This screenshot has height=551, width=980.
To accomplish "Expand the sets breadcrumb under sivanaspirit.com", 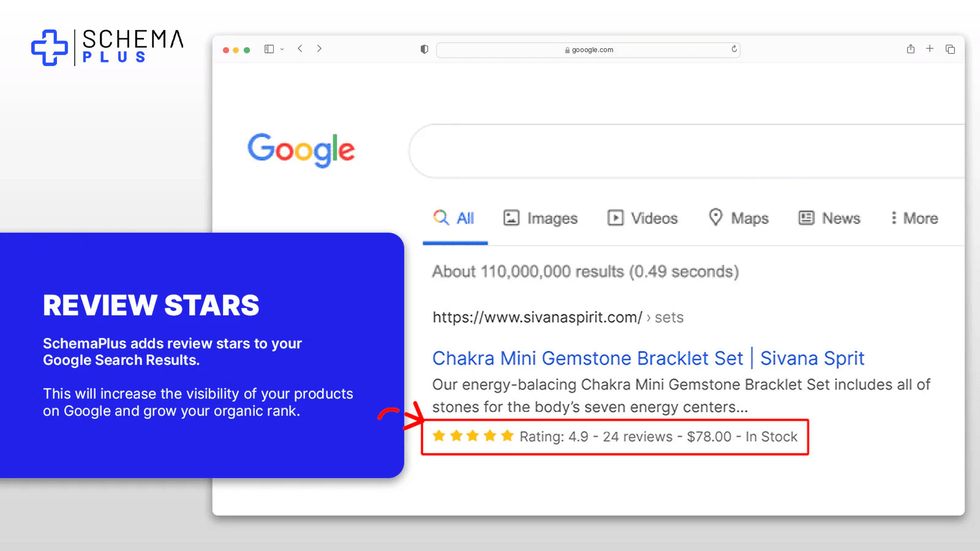I will click(x=669, y=317).
